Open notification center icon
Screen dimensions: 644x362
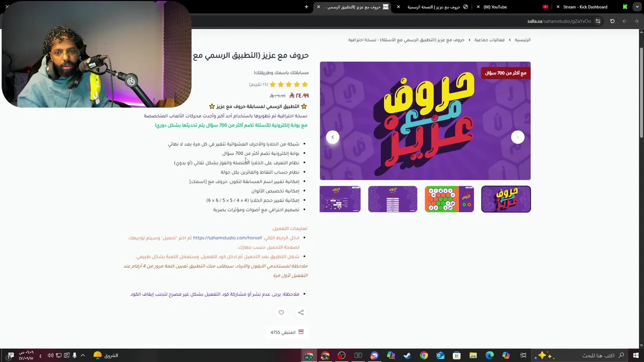point(11,355)
